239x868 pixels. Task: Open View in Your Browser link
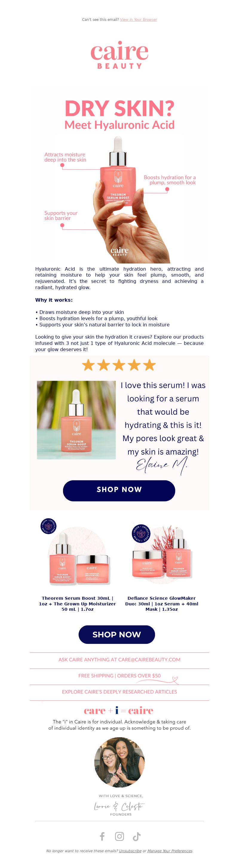tap(138, 20)
